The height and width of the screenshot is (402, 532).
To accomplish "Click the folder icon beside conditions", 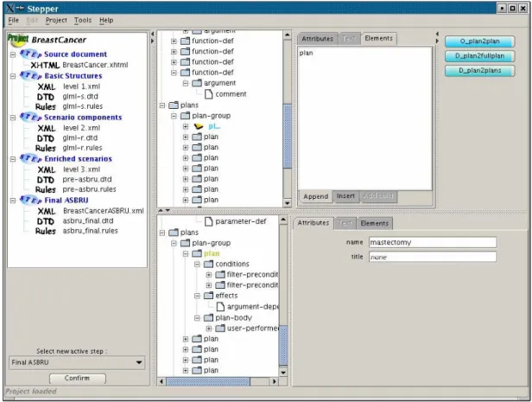I will [x=208, y=264].
